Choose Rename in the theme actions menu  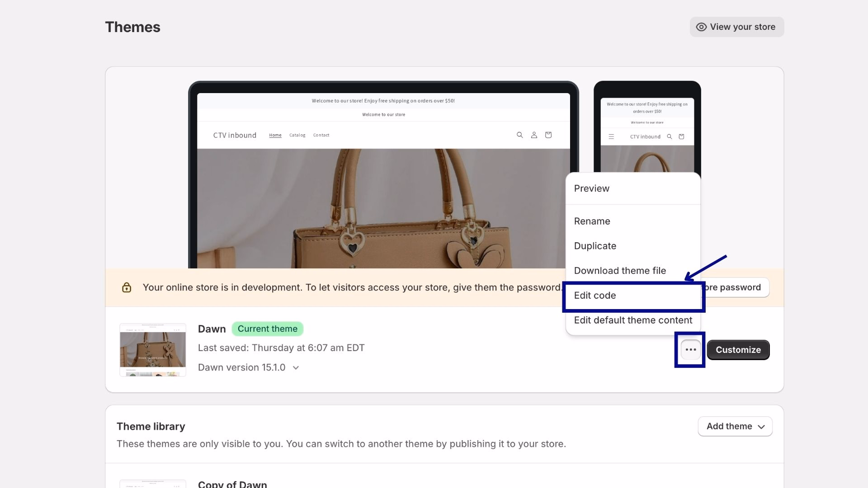click(633, 221)
